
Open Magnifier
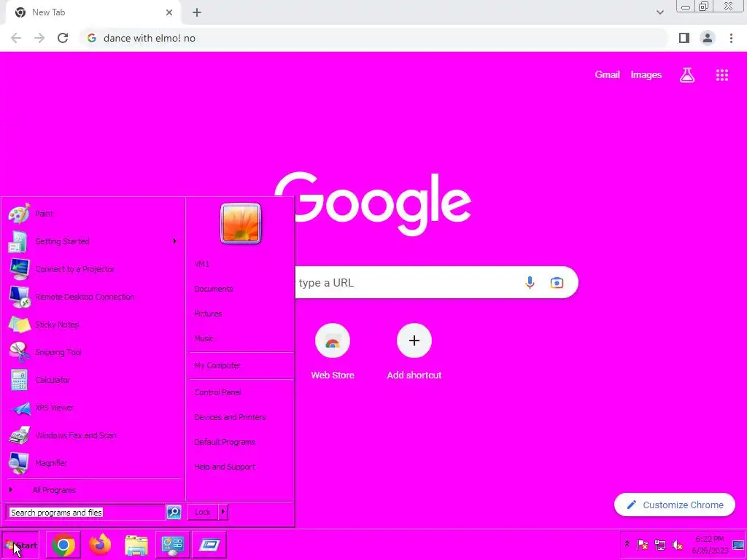coord(50,462)
